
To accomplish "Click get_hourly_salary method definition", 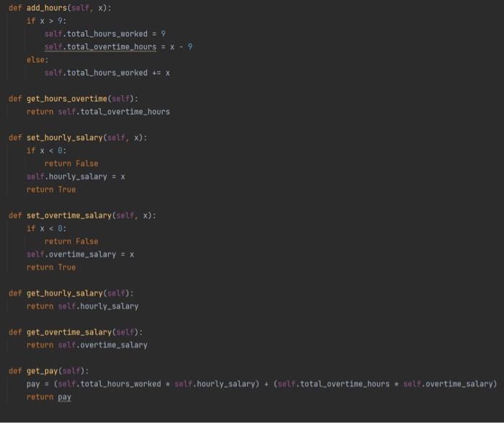I will coord(71,293).
